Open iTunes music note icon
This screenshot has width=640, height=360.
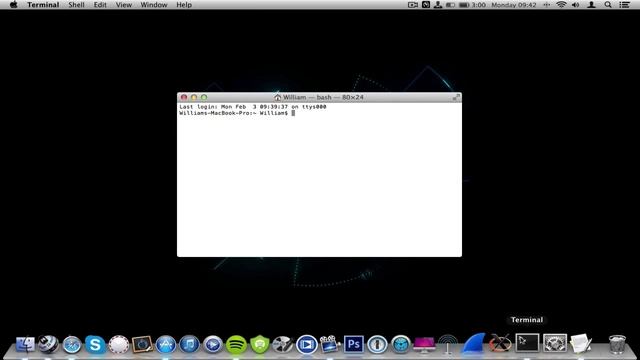(x=189, y=344)
